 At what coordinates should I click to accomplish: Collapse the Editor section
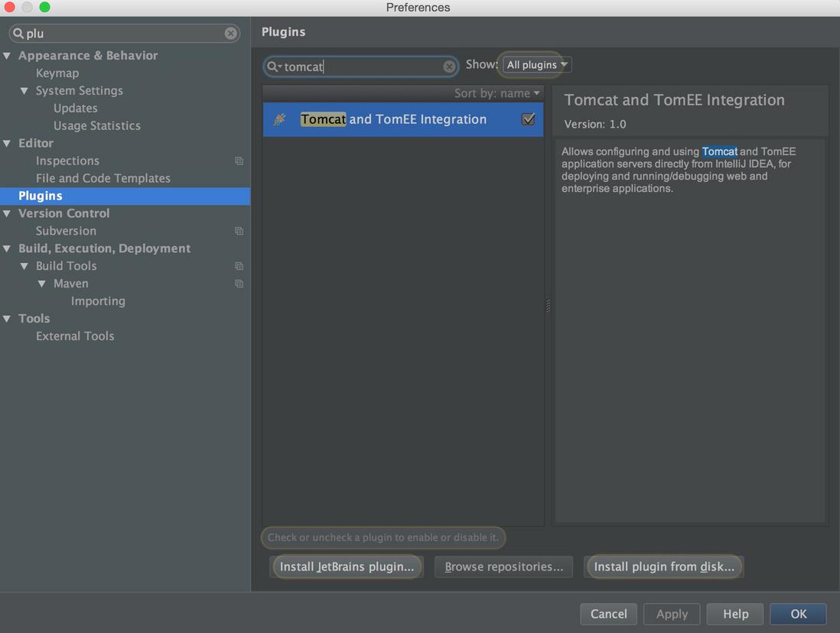[x=7, y=144]
